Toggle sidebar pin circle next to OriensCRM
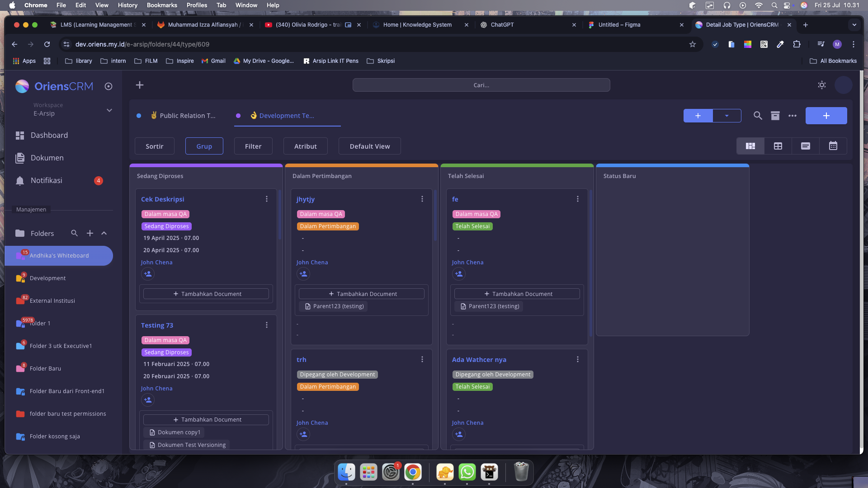Screen dimensions: 868x488 pos(108,86)
